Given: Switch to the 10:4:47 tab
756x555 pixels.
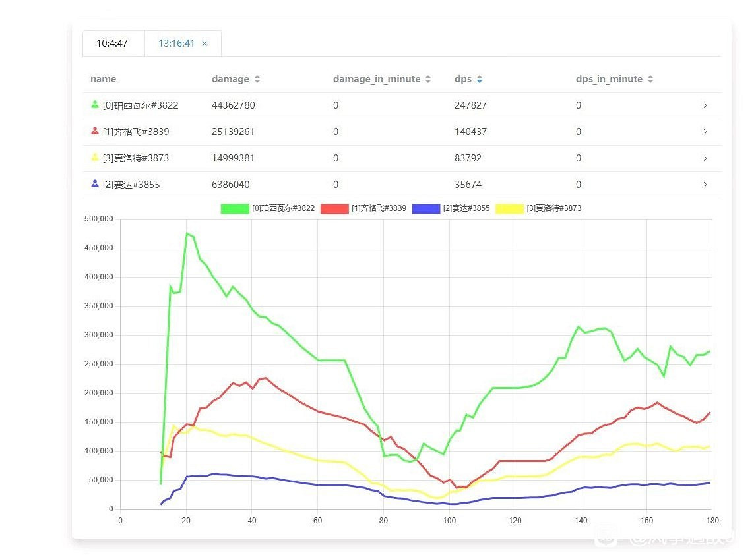Looking at the screenshot, I should click(112, 44).
